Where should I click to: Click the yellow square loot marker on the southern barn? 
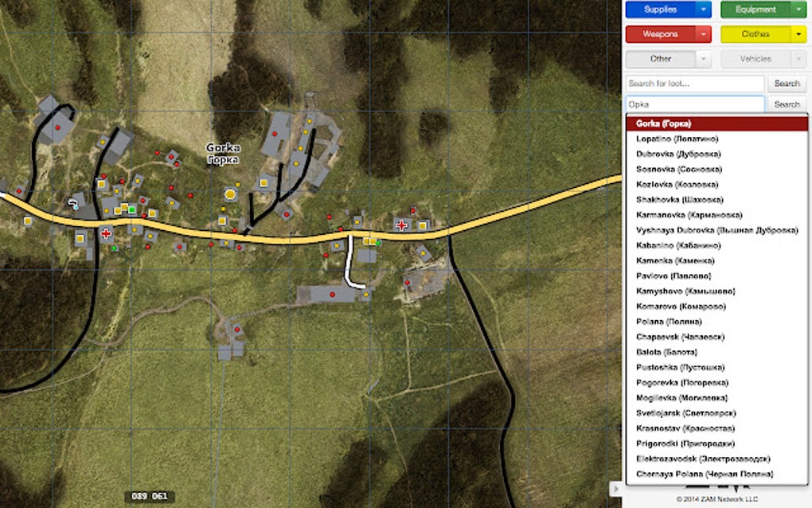tap(366, 295)
